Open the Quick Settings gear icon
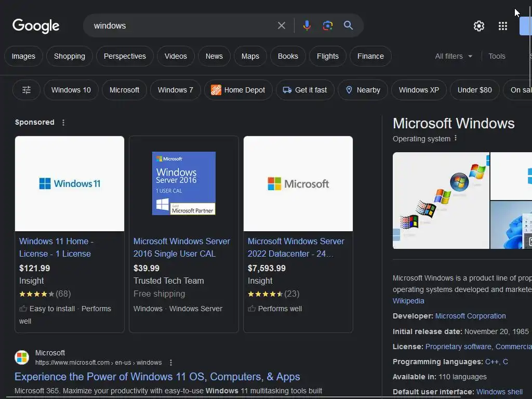Viewport: 532px width, 399px height. 478,26
